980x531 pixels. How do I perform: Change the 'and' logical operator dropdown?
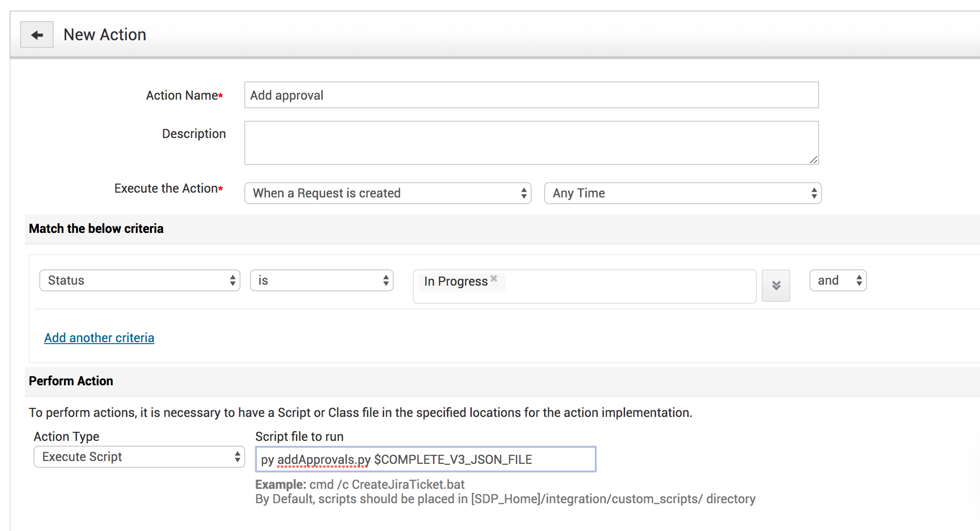(x=838, y=280)
